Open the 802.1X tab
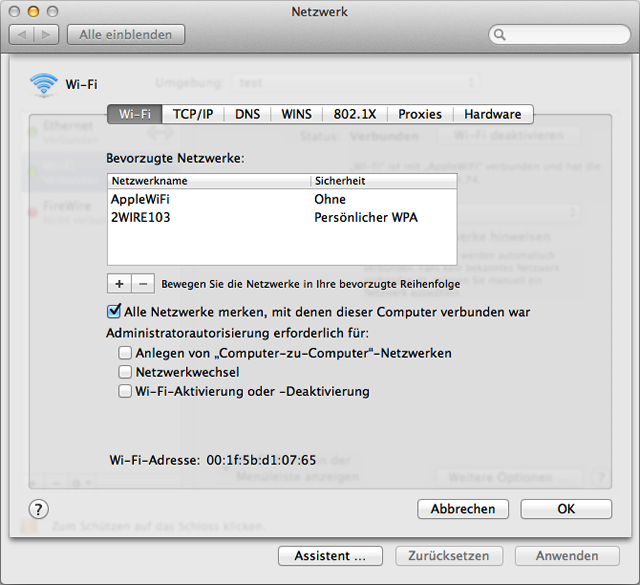Viewport: 640px width, 585px height. pyautogui.click(x=355, y=114)
